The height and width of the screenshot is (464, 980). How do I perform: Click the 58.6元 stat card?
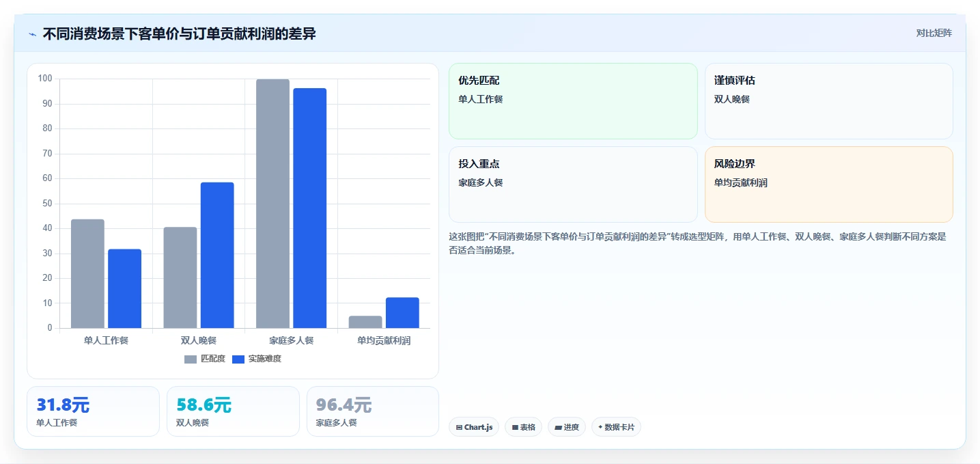233,411
